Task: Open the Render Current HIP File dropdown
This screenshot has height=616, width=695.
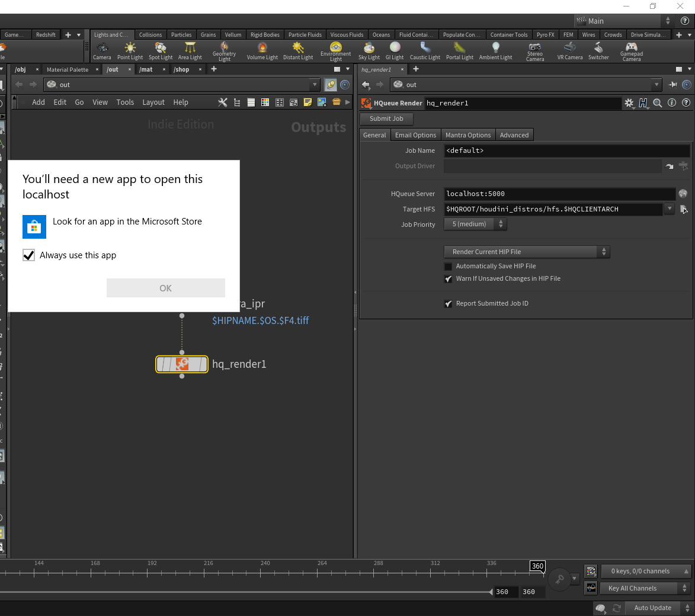Action: tap(527, 252)
